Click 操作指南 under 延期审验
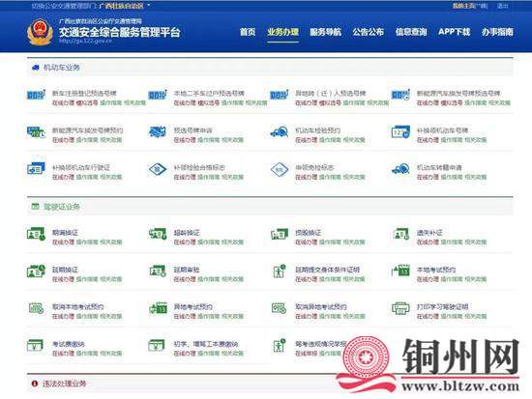 (208, 279)
